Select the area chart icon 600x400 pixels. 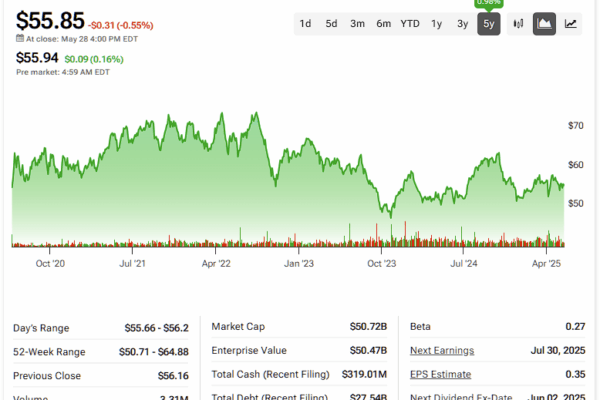click(544, 24)
